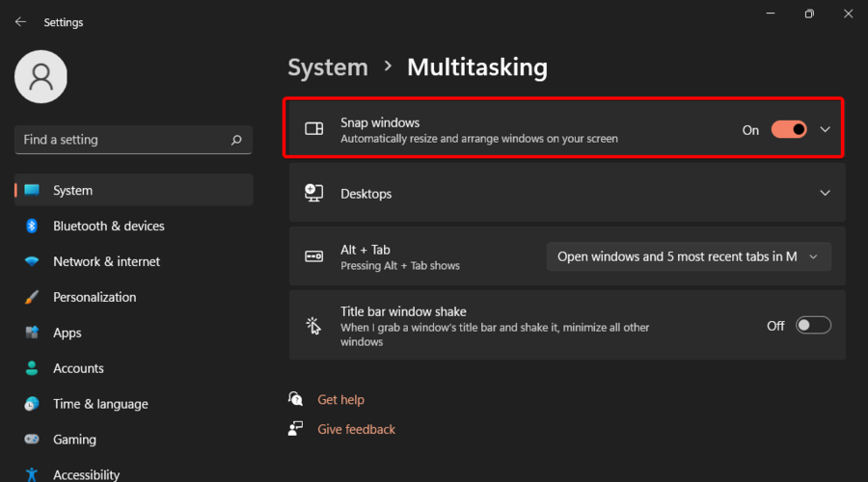Click the Snap windows layout icon
This screenshot has width=868, height=482.
pyautogui.click(x=313, y=130)
